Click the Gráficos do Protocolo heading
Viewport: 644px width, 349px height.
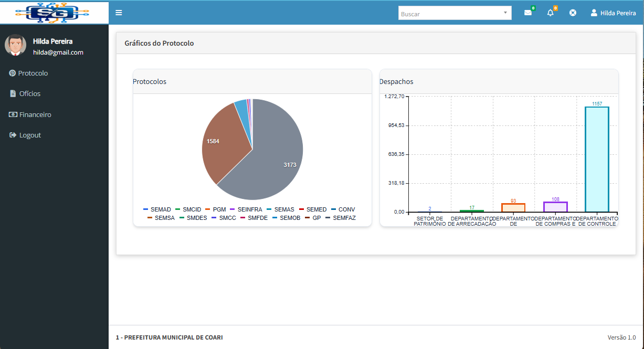(159, 43)
